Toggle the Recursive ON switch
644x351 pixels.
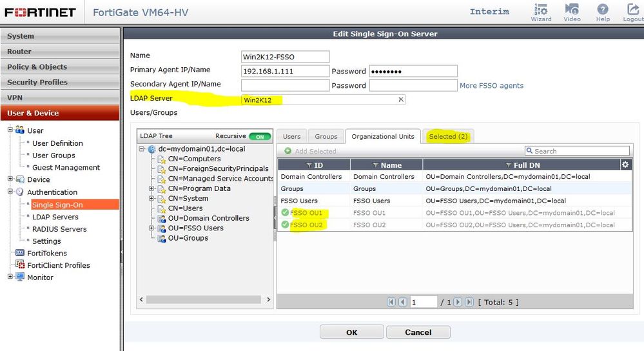pyautogui.click(x=260, y=136)
